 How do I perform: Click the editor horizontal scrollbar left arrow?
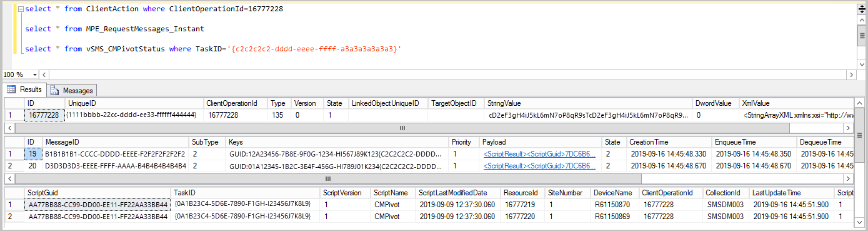coord(43,74)
